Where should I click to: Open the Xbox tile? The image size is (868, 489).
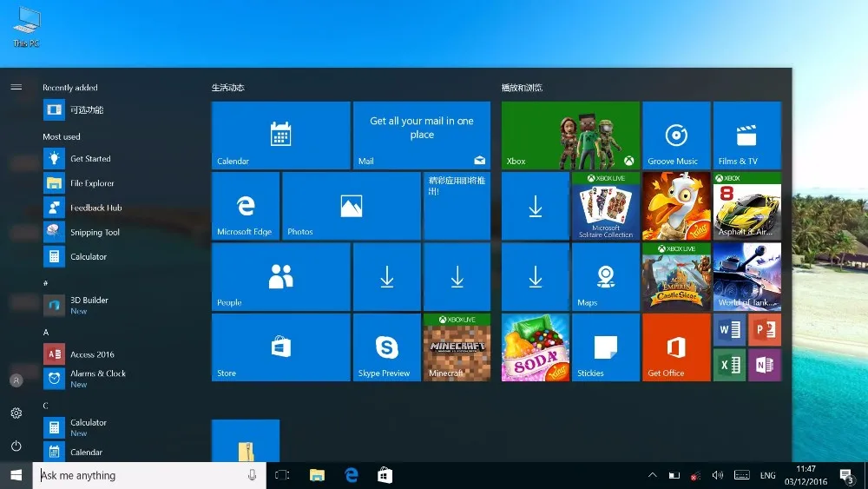[570, 135]
